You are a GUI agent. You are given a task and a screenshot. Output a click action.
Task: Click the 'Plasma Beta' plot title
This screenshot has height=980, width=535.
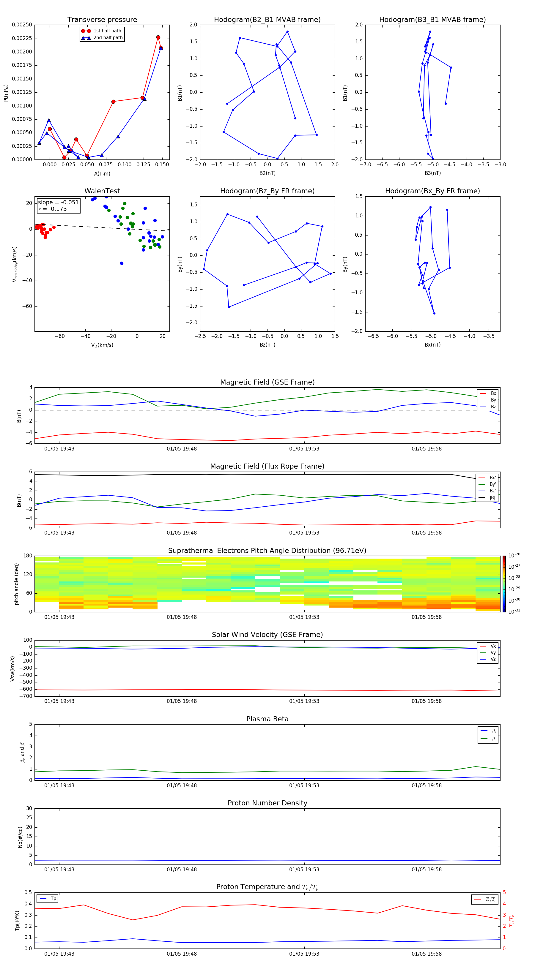267,719
